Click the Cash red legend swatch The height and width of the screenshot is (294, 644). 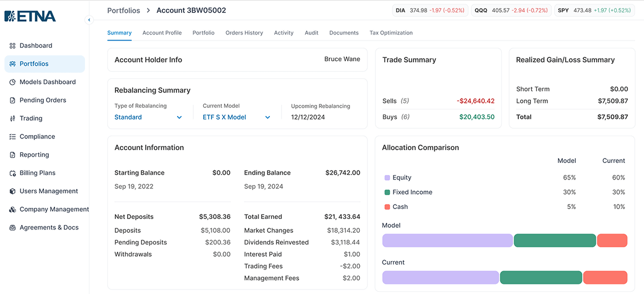387,207
